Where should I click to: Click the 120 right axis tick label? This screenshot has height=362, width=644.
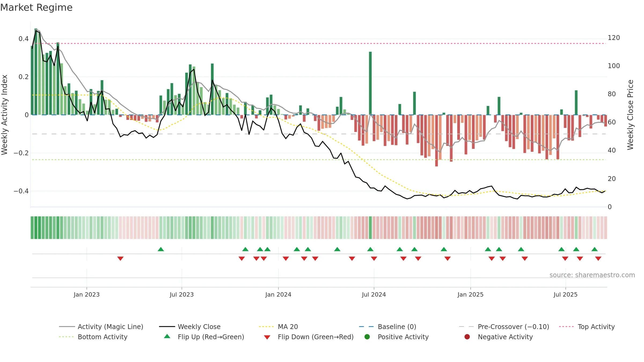click(x=614, y=38)
